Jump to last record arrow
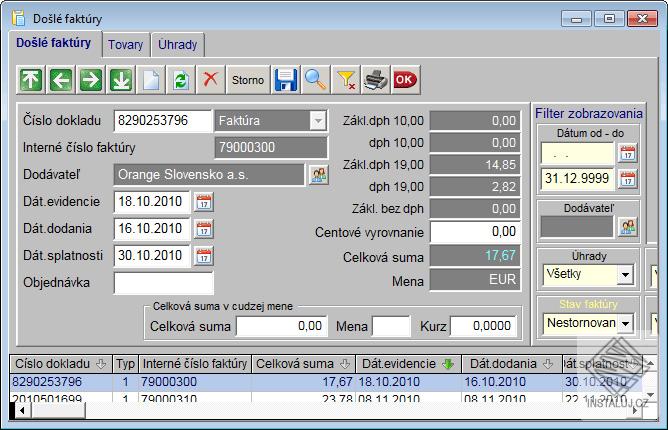The image size is (668, 430). coord(119,78)
